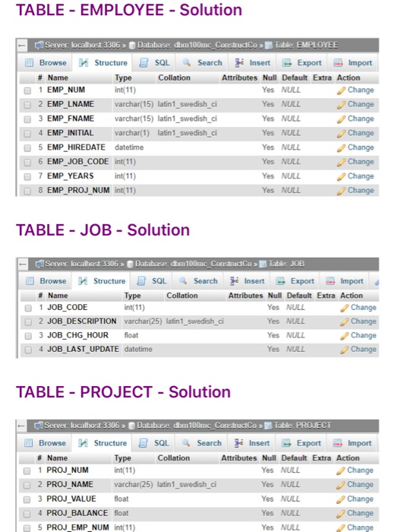395x532 pixels.
Task: Open Export tab in PROJECT table
Action: coord(302,443)
